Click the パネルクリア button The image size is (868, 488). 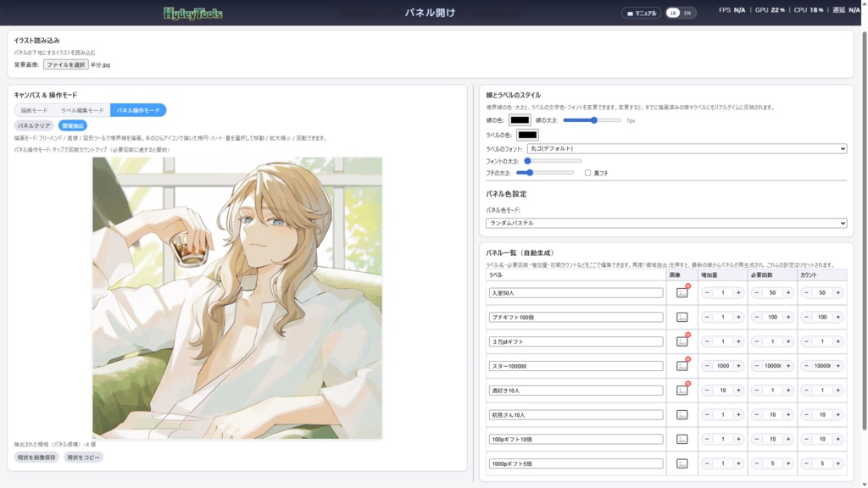(34, 125)
